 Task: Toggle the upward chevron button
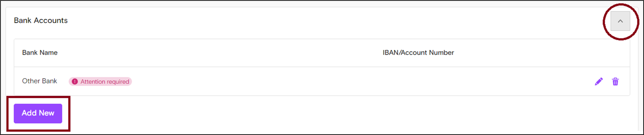[x=620, y=21]
